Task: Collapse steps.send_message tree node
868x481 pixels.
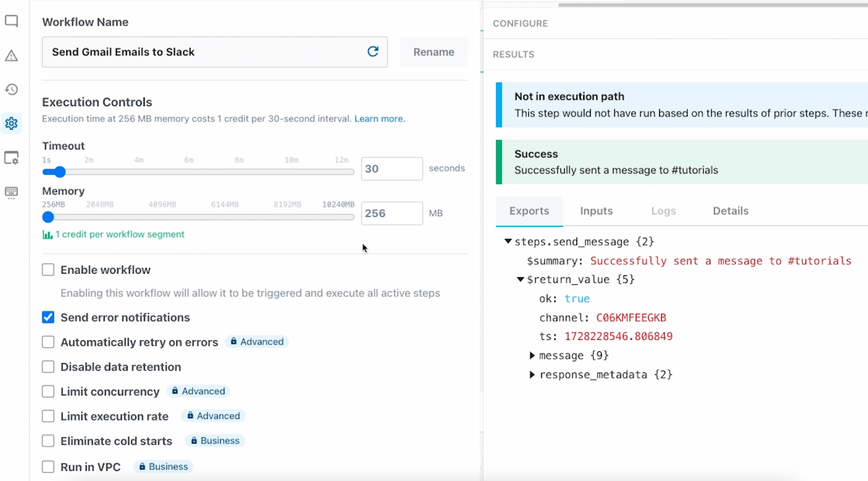Action: pos(508,241)
